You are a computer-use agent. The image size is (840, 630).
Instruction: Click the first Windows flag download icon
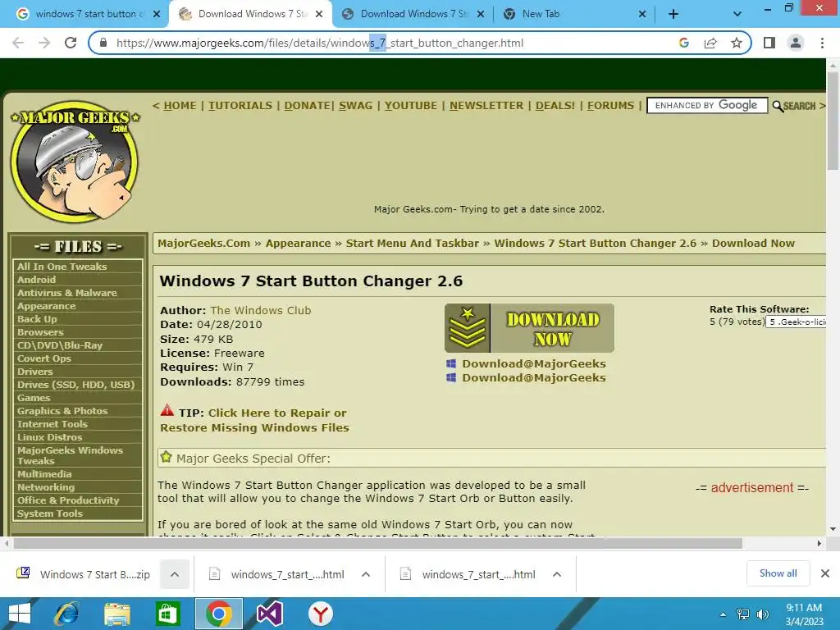tap(451, 363)
